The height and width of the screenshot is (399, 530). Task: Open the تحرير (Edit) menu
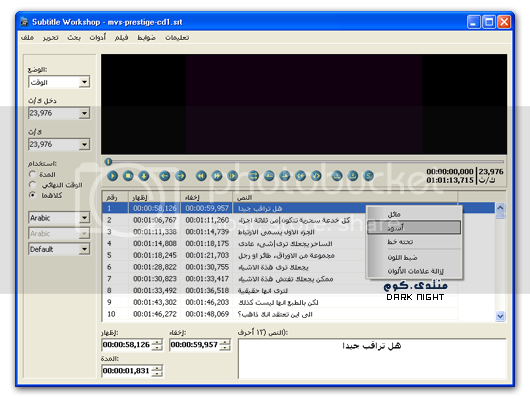click(x=51, y=38)
